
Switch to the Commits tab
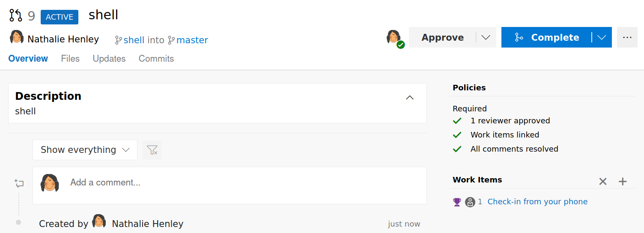[x=156, y=59]
